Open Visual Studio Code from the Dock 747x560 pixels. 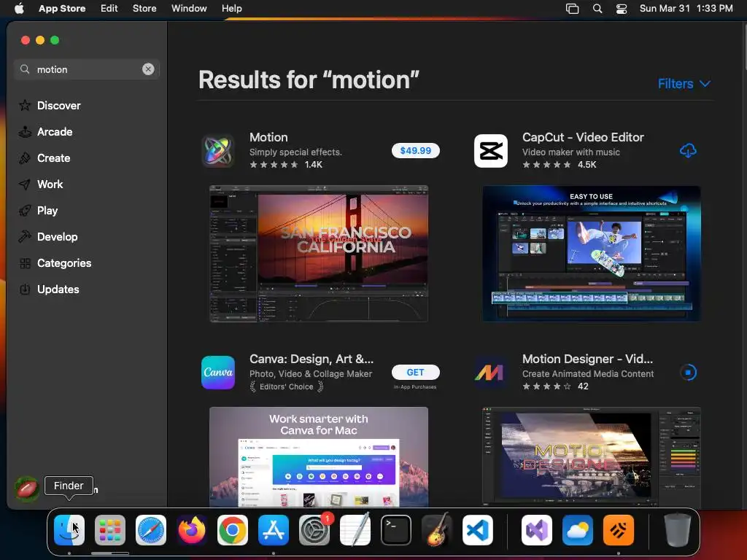tap(478, 530)
